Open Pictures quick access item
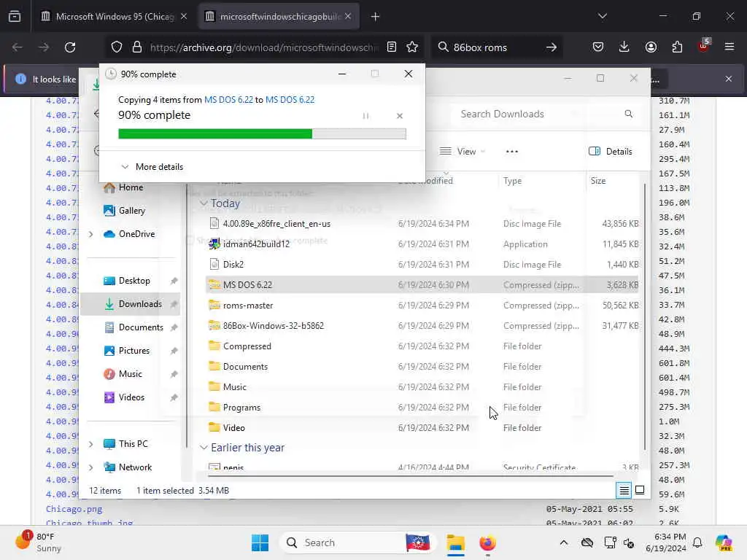Image resolution: width=747 pixels, height=560 pixels. (x=127, y=351)
